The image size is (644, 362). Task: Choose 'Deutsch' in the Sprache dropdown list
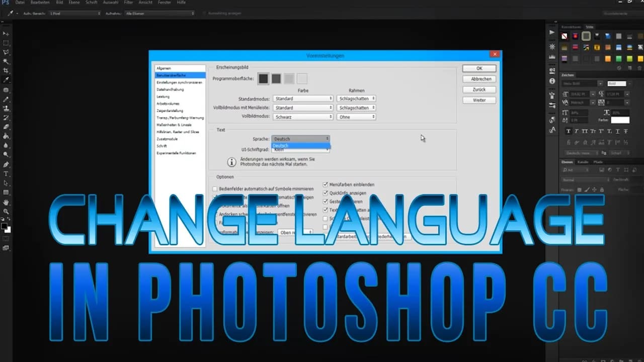[x=300, y=146]
